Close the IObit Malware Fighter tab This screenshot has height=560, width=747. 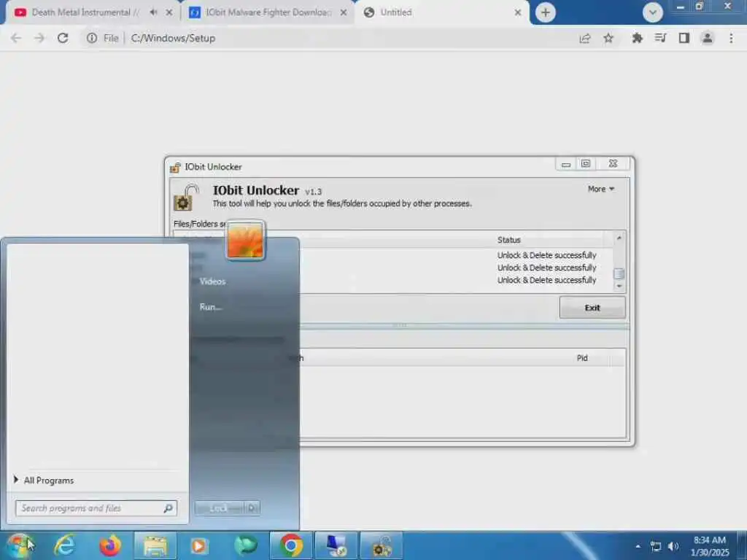[344, 12]
